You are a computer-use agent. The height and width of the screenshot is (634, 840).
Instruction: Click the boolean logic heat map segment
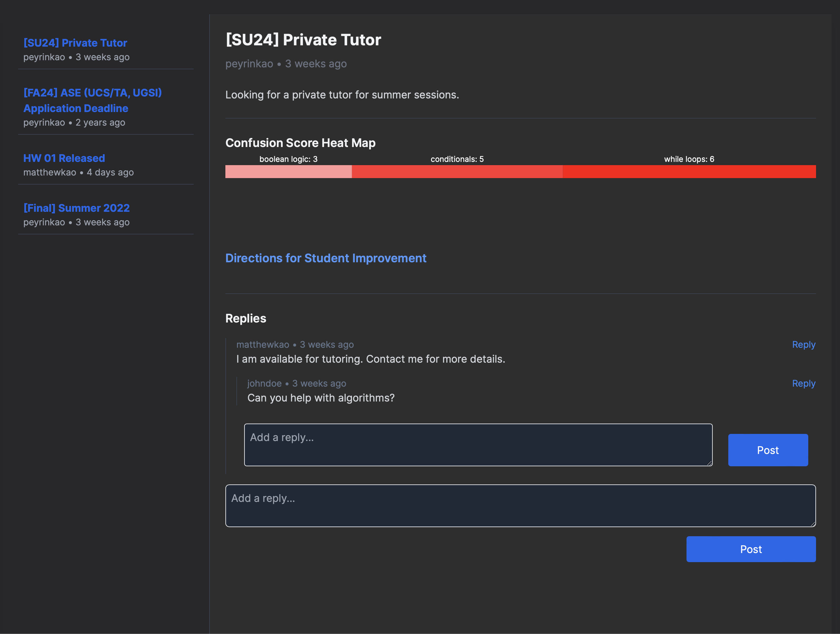point(288,172)
